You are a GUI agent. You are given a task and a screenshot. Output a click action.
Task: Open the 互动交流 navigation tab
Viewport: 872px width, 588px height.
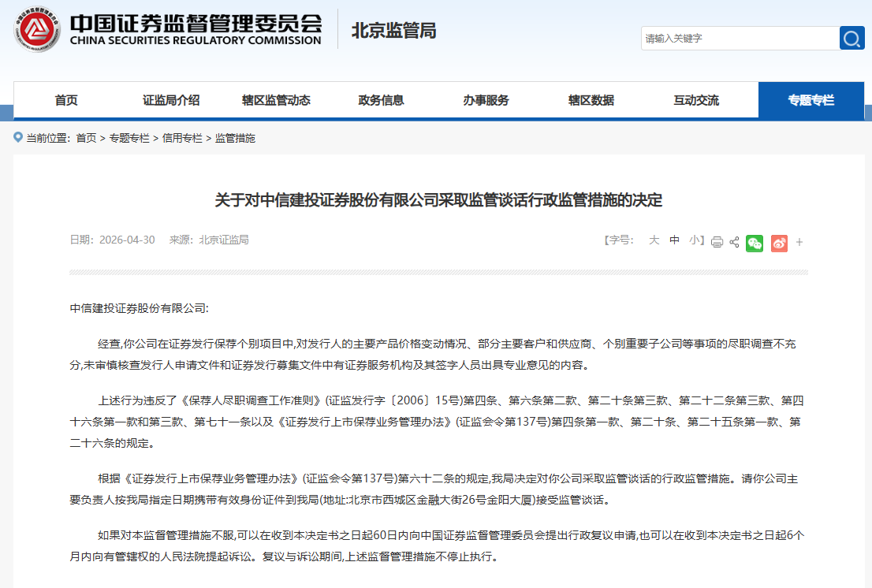point(696,100)
